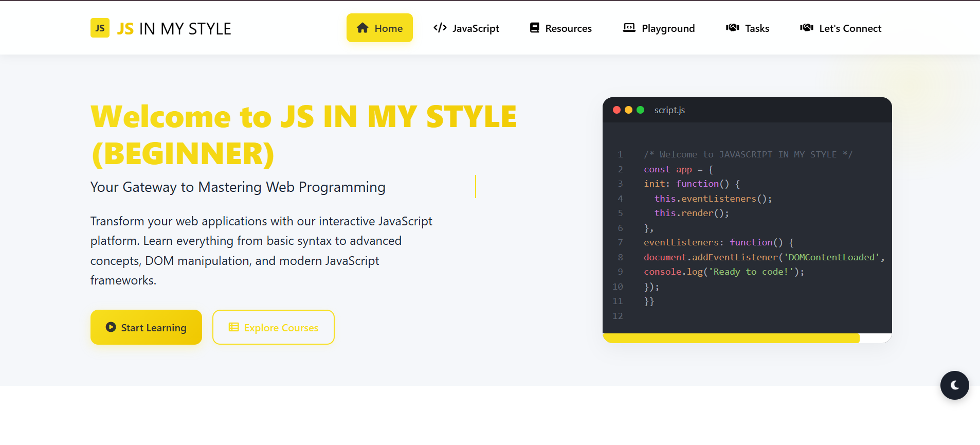Click the code brackets icon beside JavaScript
Screen dimensions: 980x445
[440, 28]
